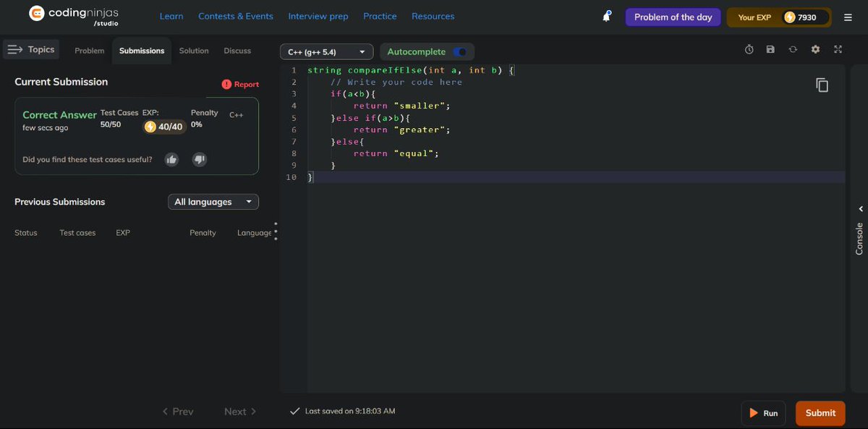Give a thumbs up on test cases usefulness

point(171,158)
